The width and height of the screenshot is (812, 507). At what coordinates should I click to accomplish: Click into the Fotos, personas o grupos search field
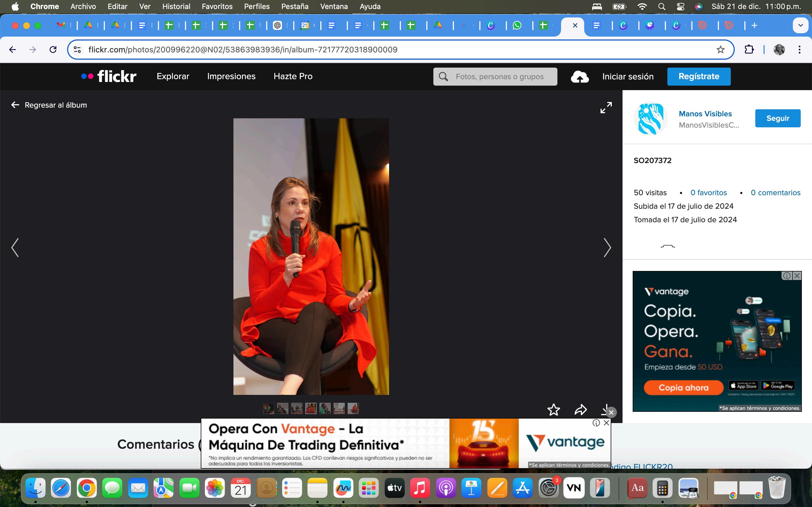[x=500, y=77]
